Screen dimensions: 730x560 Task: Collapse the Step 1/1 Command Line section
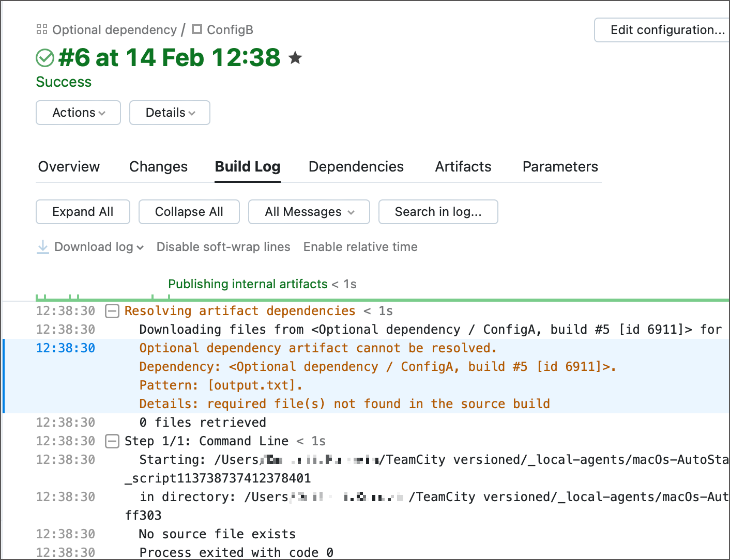click(x=112, y=441)
